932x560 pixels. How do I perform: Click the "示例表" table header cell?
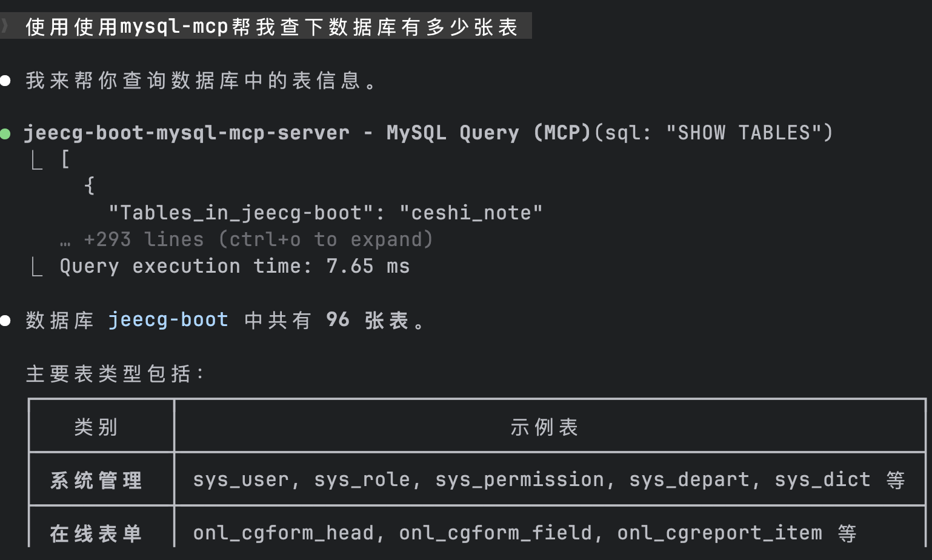click(544, 427)
